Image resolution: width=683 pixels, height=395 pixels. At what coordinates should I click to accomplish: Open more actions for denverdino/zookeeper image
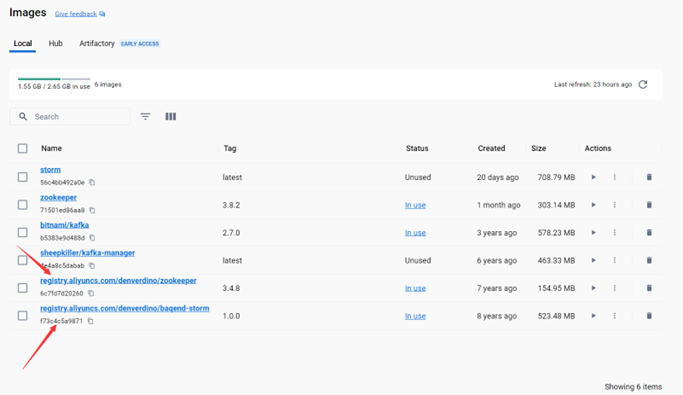coord(615,288)
